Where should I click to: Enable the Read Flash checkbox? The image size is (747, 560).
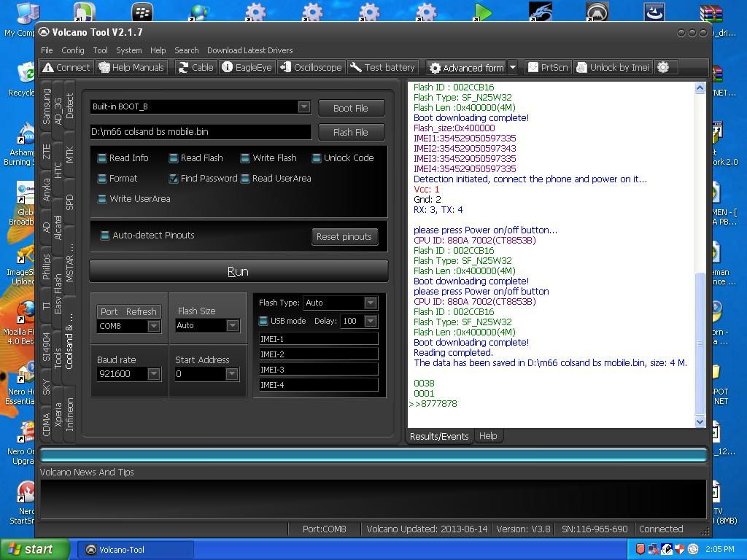[174, 158]
